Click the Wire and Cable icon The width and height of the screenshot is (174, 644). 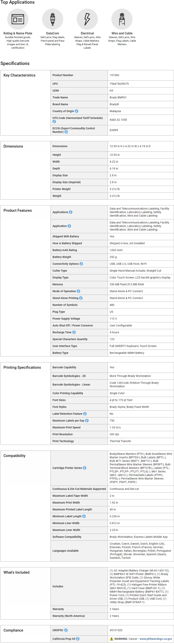122,19
